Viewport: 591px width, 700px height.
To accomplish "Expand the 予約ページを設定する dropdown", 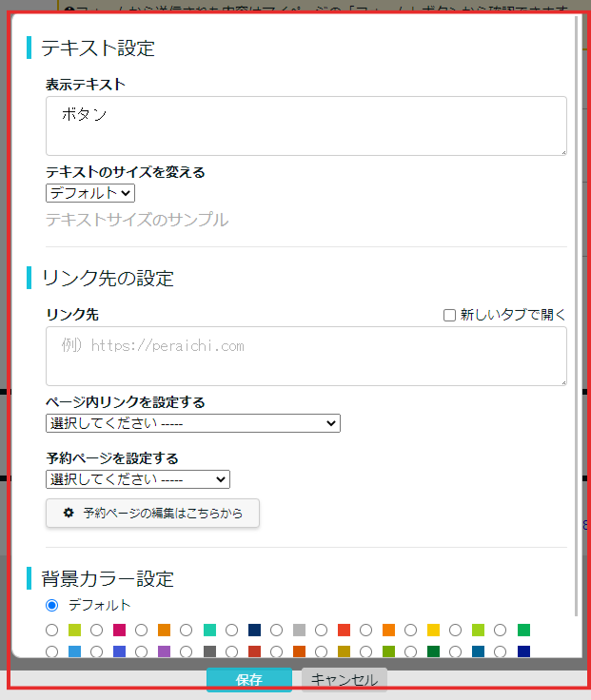I will (138, 479).
